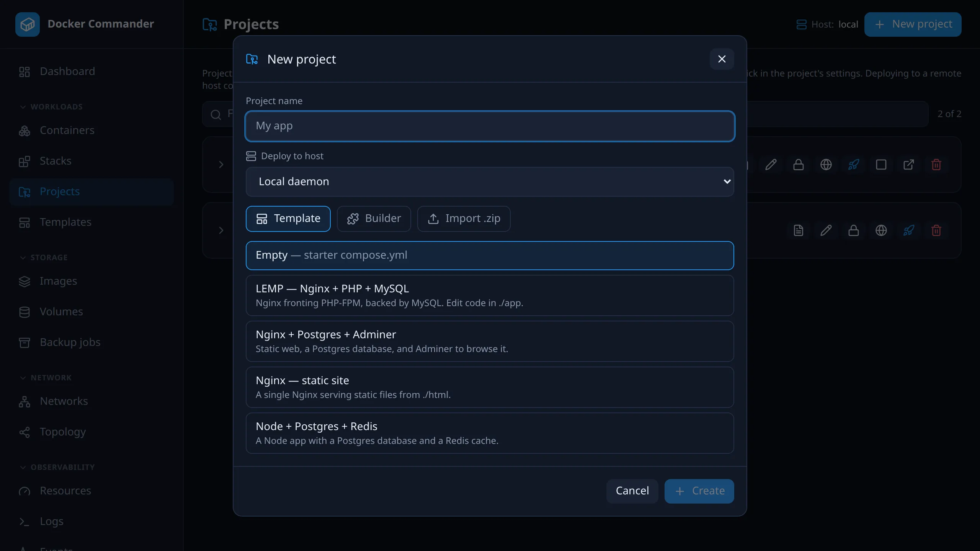980x551 pixels.
Task: Go to Containers in the sidebar
Action: click(x=91, y=130)
